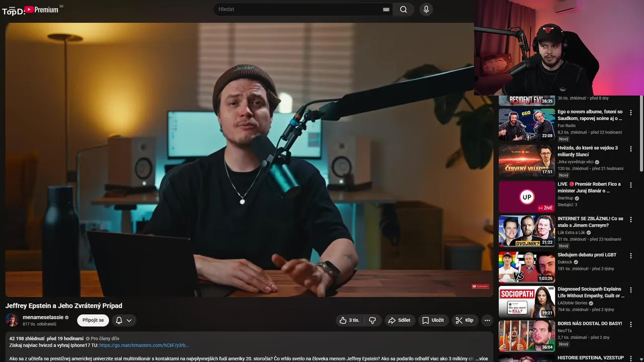Open Startitup channel name
The height and width of the screenshot is (362, 644).
566,198
